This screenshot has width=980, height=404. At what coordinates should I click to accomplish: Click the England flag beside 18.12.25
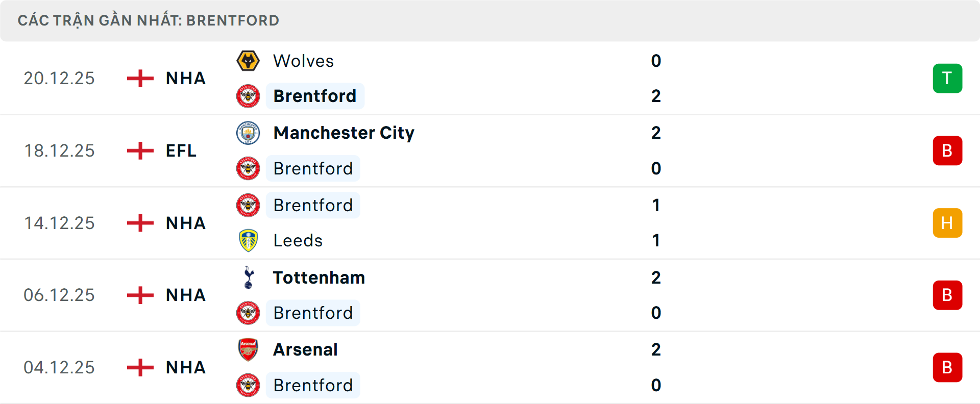click(139, 150)
